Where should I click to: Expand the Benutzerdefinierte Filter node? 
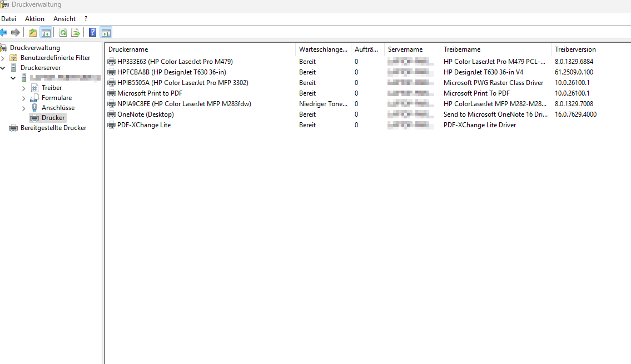[x=3, y=58]
